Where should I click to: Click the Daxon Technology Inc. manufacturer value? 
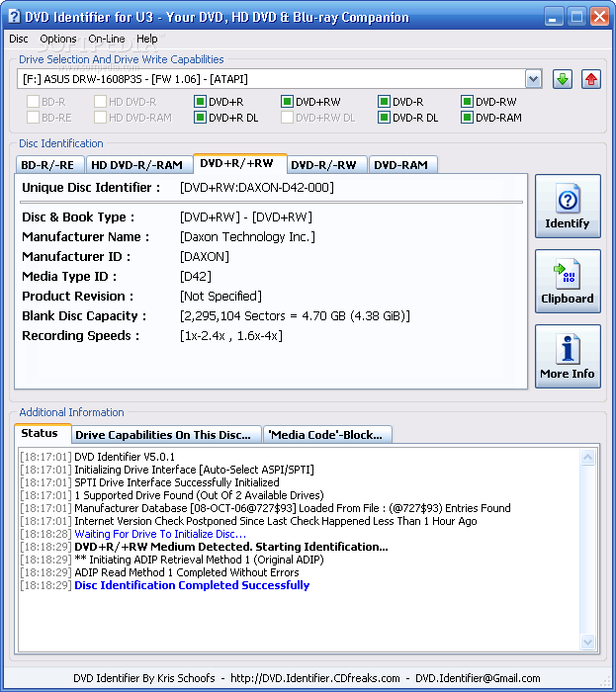[247, 237]
